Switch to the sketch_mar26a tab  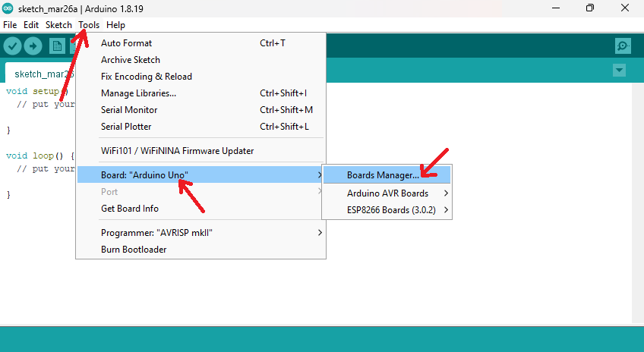40,74
